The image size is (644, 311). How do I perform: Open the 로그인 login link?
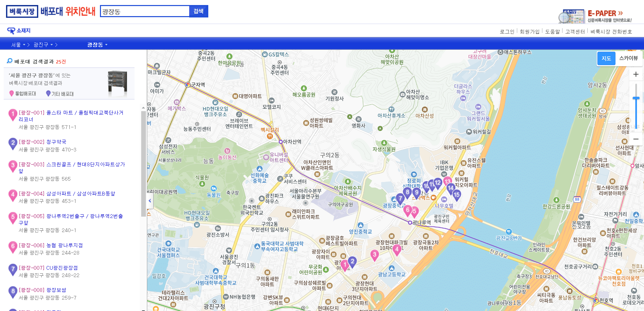507,31
